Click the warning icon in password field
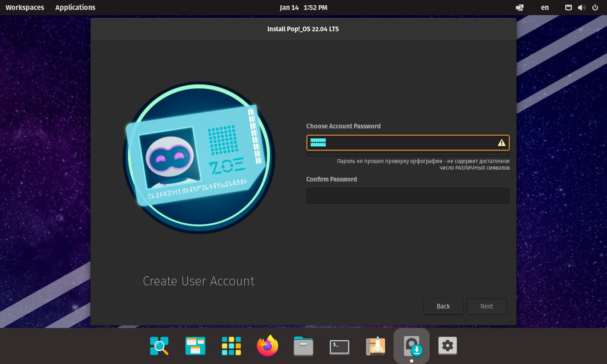This screenshot has width=607, height=364. [x=501, y=143]
